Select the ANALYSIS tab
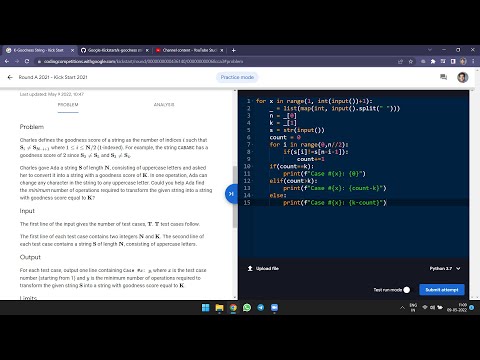The height and width of the screenshot is (360, 480). [164, 105]
